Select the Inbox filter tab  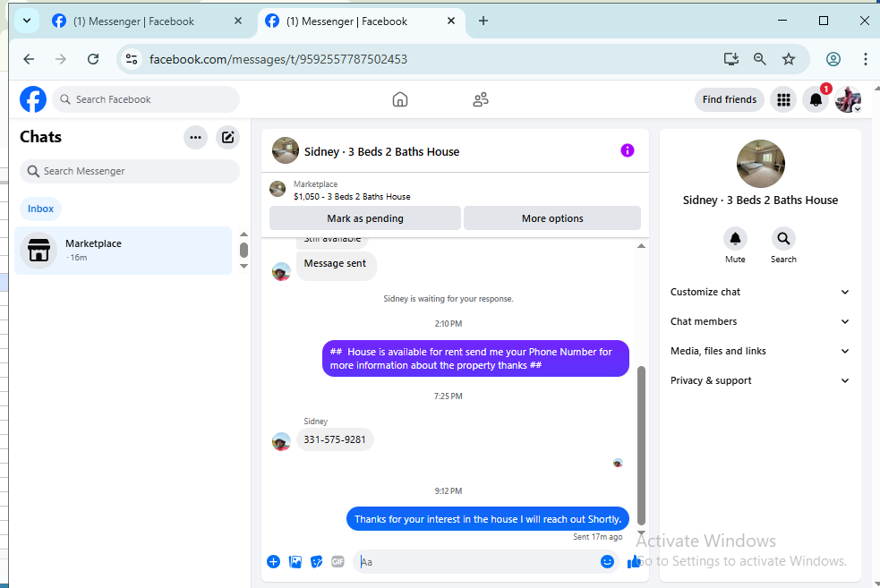[40, 209]
